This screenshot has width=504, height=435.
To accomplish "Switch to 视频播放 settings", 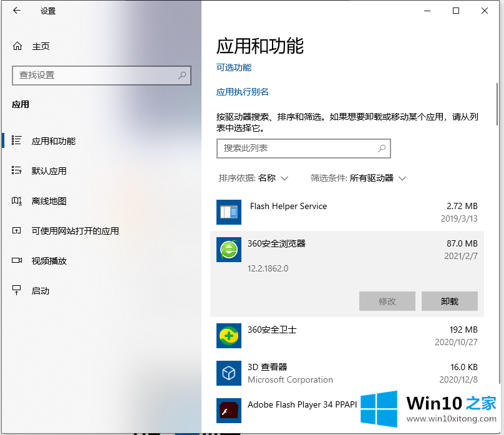I will [49, 261].
